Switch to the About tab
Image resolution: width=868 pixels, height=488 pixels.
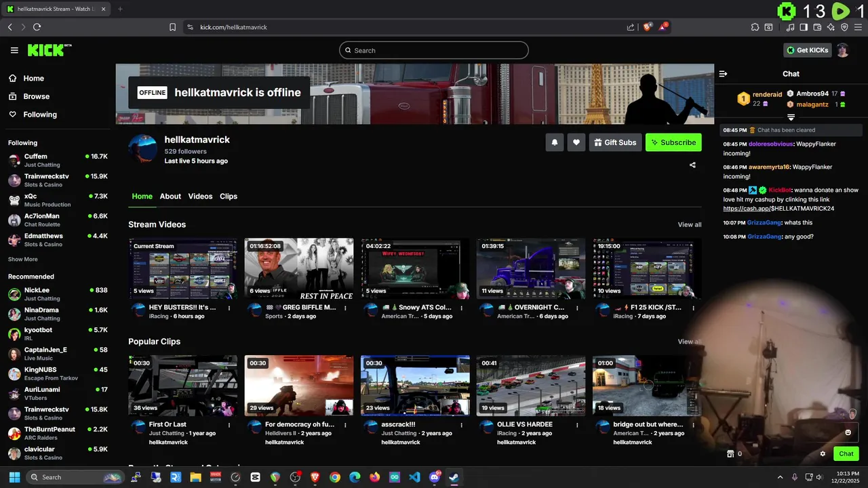pyautogui.click(x=170, y=196)
